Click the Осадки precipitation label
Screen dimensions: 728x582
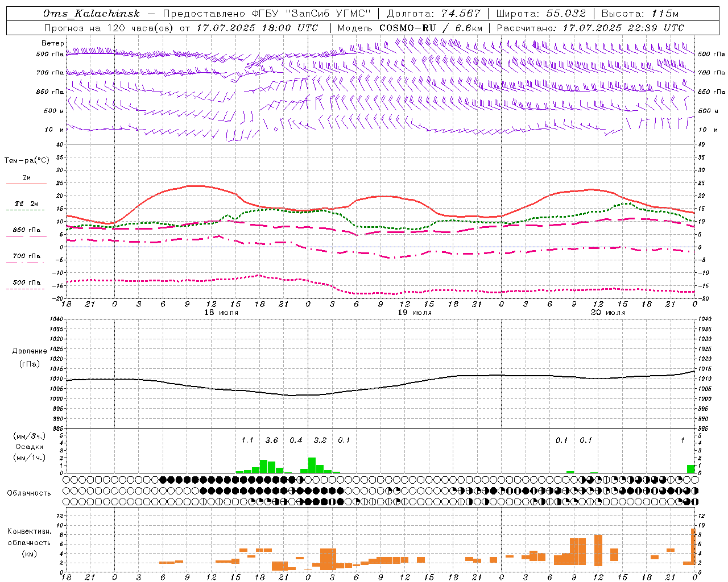click(29, 447)
